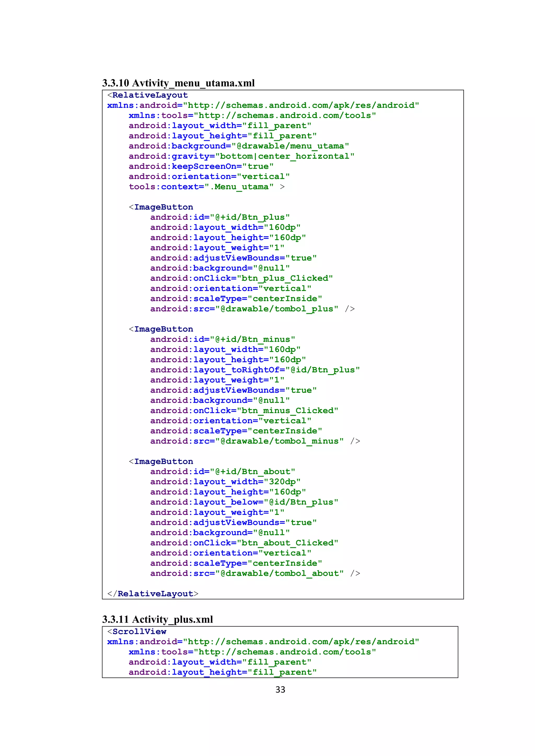Click the line android:onClick="btn_minus_Clicked"
The width and height of the screenshot is (535, 756).
pos(244,411)
